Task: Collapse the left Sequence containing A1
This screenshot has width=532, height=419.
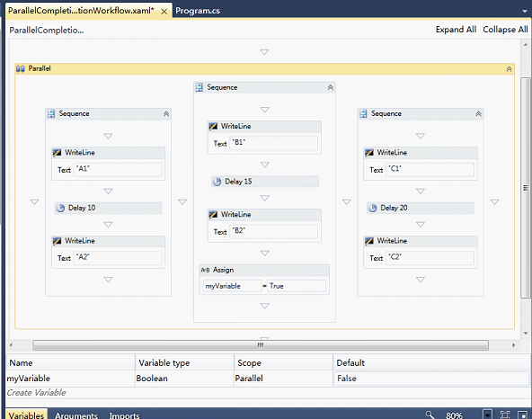Action: (x=166, y=114)
